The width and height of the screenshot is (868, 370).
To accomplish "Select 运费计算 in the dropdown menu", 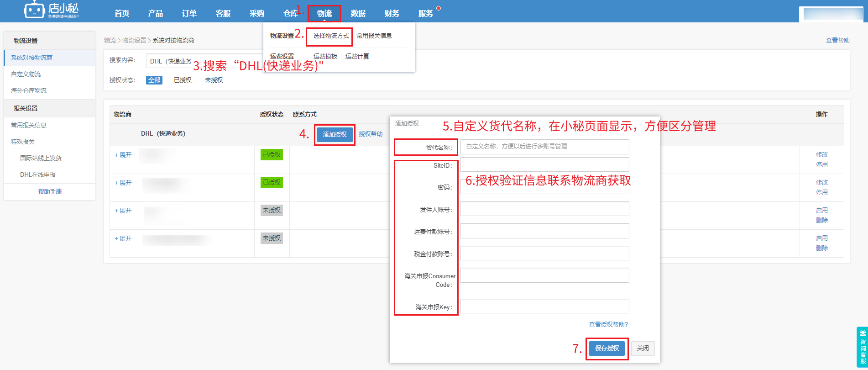I will [357, 56].
